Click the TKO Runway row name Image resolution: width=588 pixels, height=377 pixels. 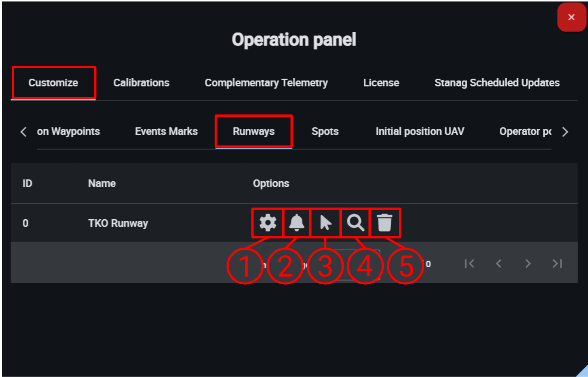pos(118,223)
